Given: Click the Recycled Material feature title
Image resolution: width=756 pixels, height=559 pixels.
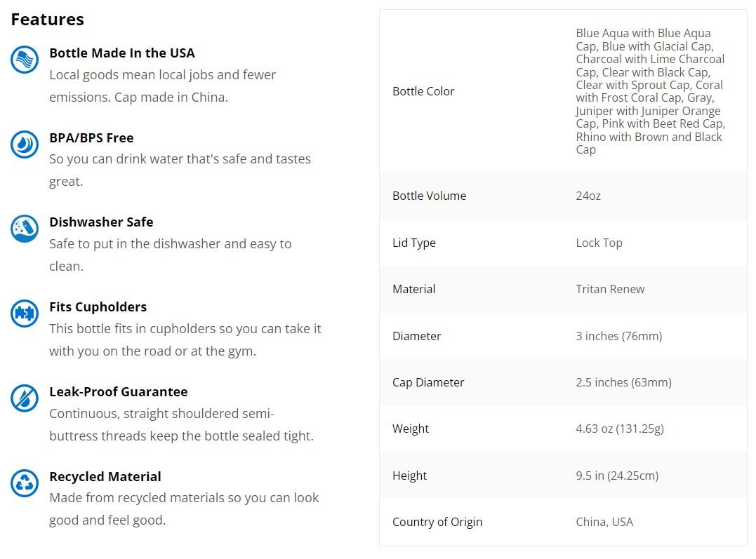Looking at the screenshot, I should coord(105,477).
